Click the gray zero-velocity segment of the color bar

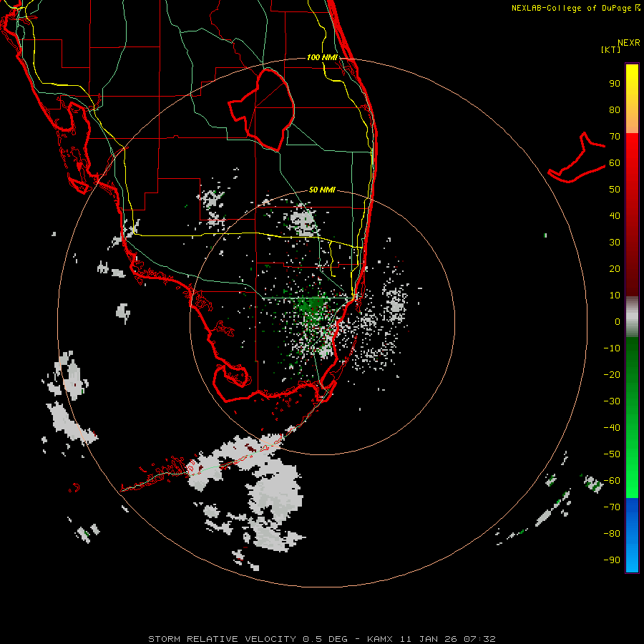632,317
